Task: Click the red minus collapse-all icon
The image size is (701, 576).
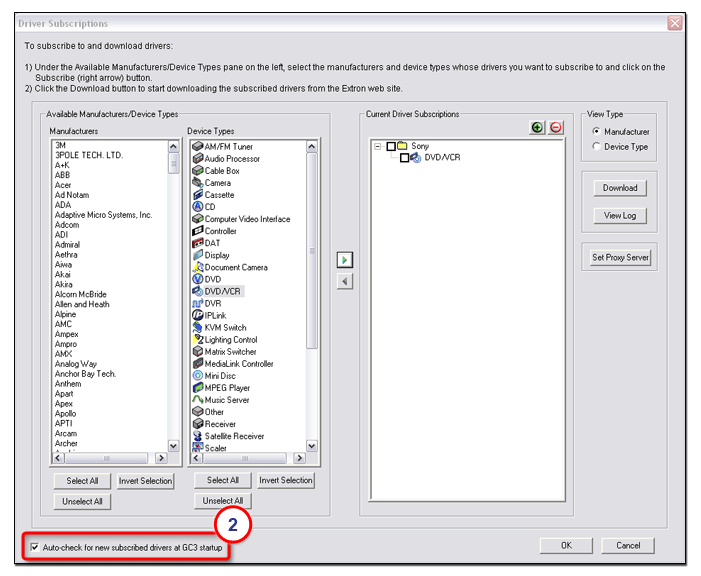Action: click(555, 127)
